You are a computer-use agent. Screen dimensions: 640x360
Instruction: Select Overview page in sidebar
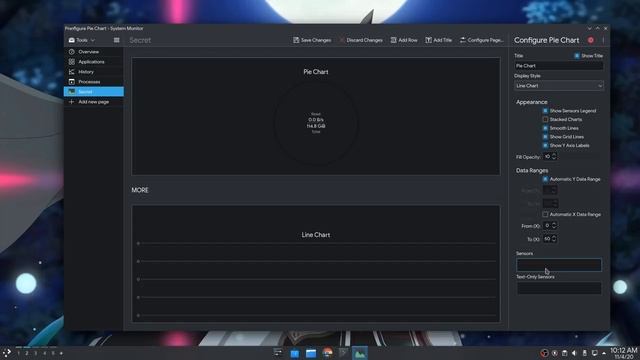click(x=94, y=52)
